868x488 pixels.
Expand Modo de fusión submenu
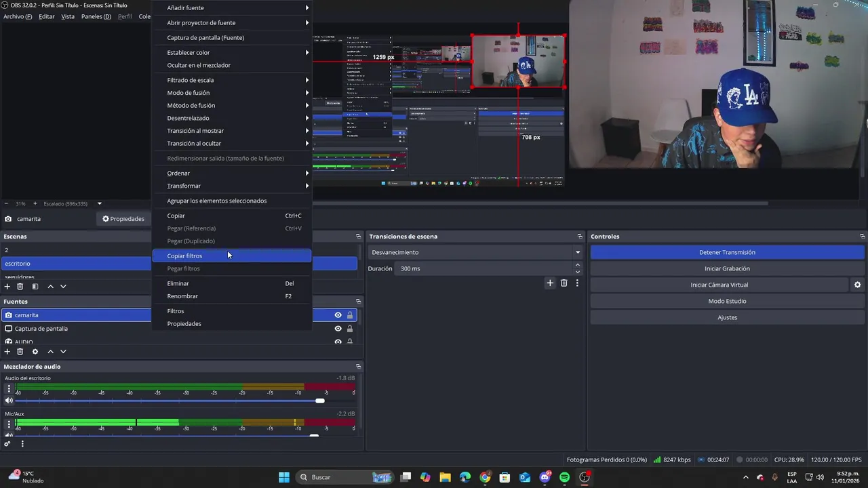point(231,93)
